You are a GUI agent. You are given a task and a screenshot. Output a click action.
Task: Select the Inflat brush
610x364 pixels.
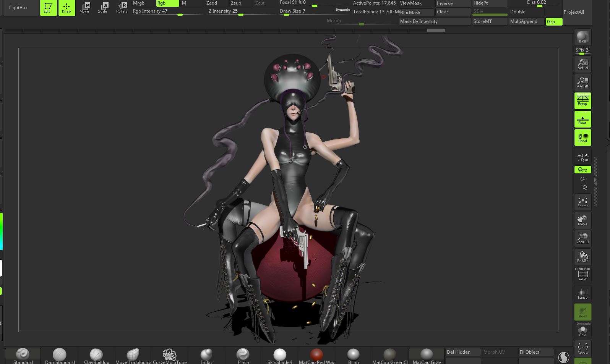coord(206,356)
